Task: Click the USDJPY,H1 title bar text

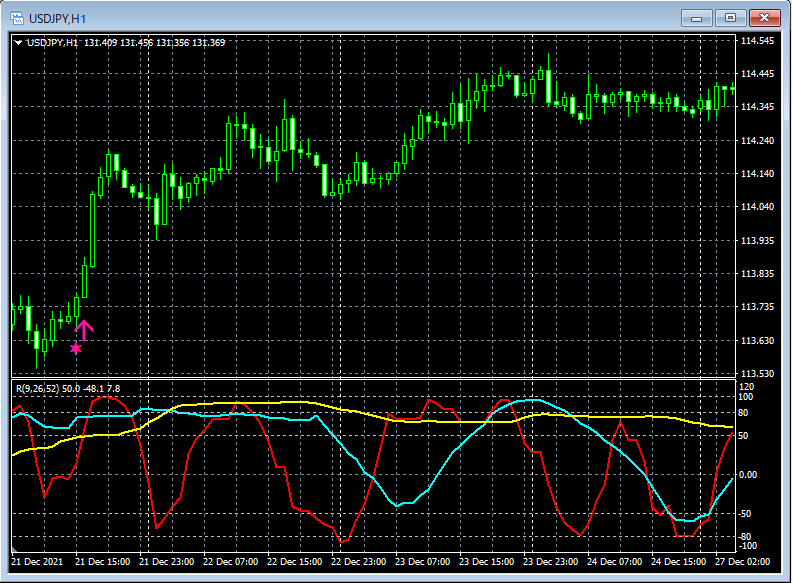Action: point(58,17)
